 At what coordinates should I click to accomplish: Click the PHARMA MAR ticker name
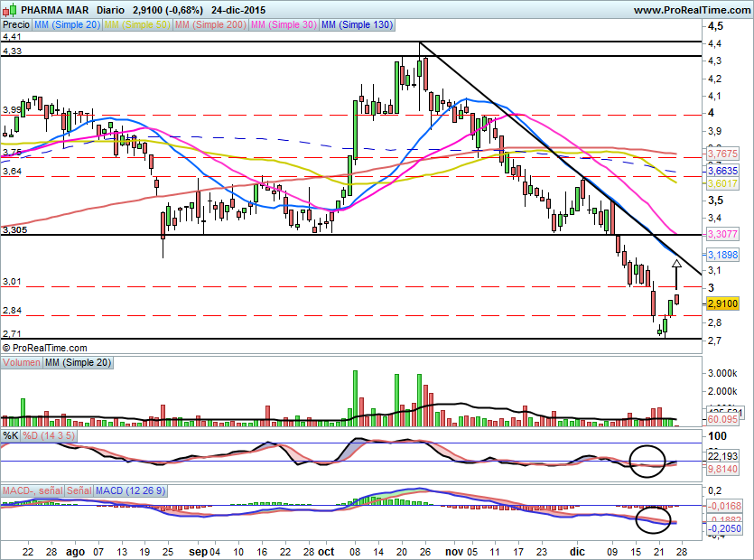[55, 10]
